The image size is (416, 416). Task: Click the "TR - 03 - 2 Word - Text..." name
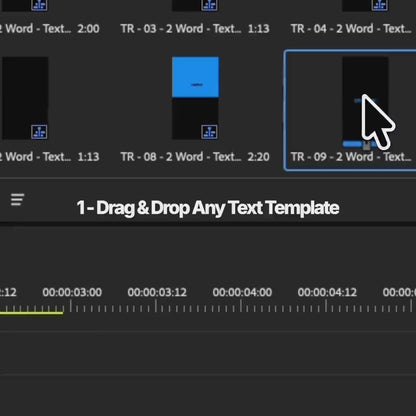pos(181,29)
